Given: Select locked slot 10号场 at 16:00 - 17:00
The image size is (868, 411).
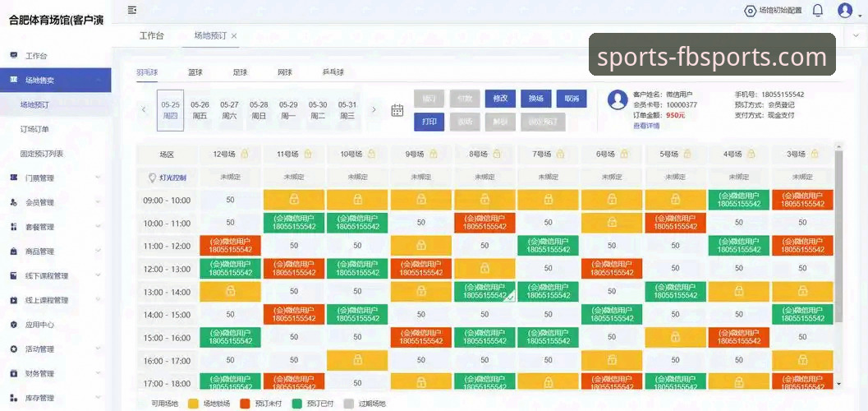Looking at the screenshot, I should point(357,361).
